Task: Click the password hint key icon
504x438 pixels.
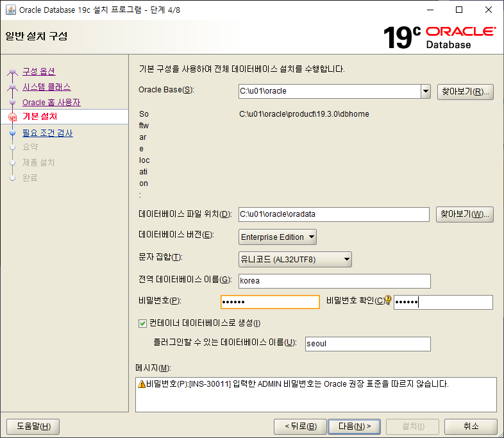Action: [388, 299]
